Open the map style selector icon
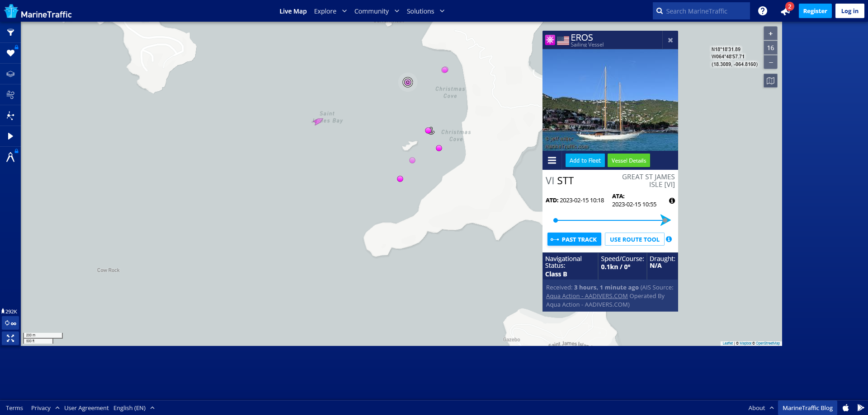The image size is (868, 415). [771, 81]
